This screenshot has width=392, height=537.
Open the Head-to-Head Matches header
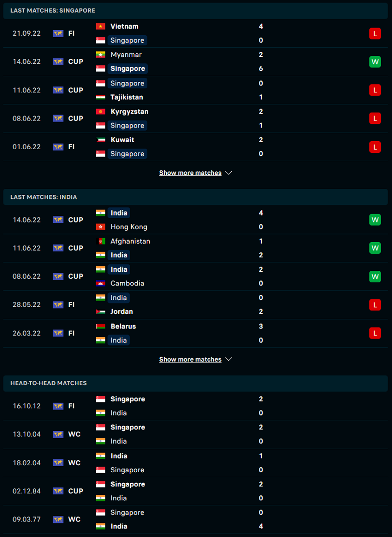(x=195, y=383)
